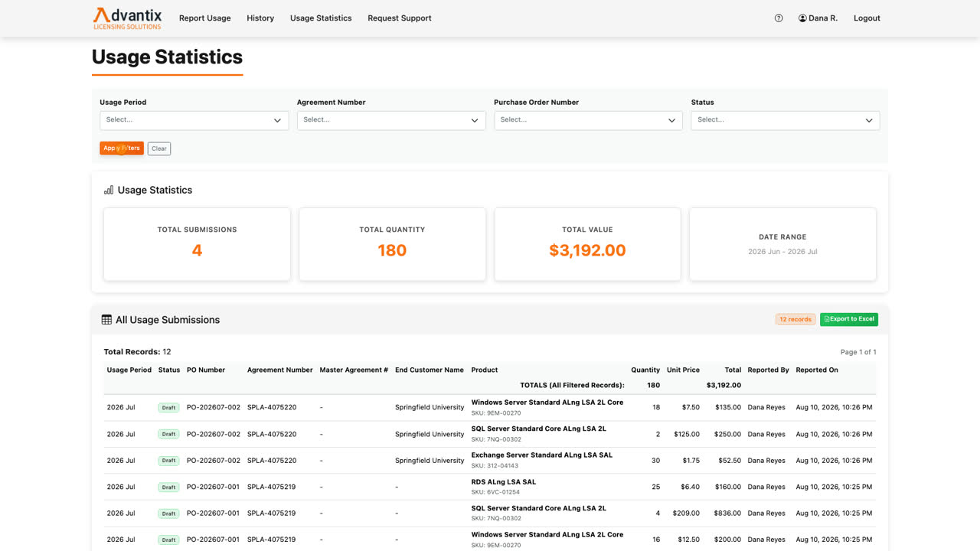The height and width of the screenshot is (551, 980).
Task: Click the Advantix Licensing Solutions logo
Action: [x=127, y=18]
